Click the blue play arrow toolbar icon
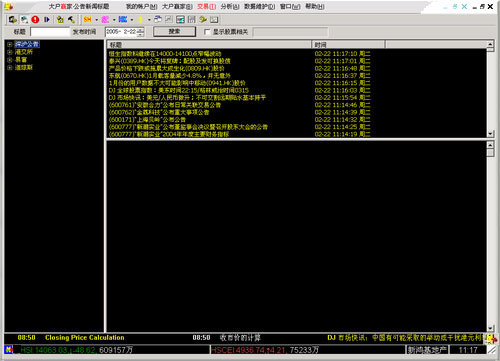The height and width of the screenshot is (361, 500). [47, 20]
